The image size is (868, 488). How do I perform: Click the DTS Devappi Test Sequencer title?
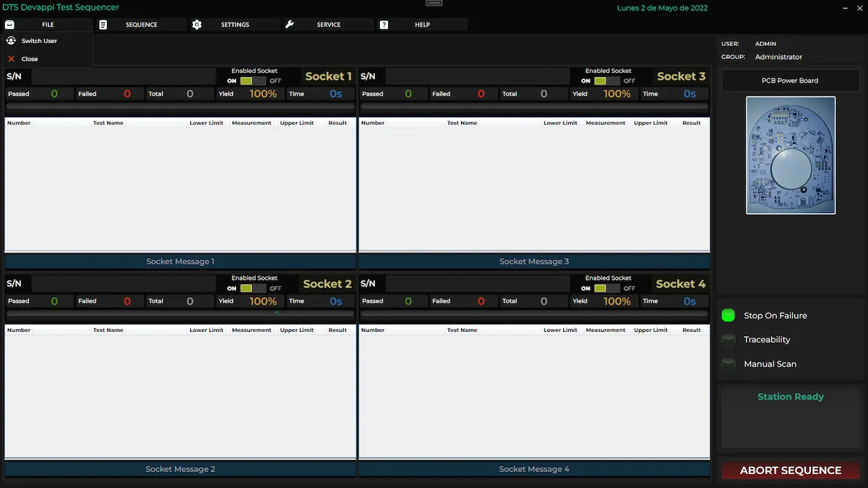click(61, 8)
